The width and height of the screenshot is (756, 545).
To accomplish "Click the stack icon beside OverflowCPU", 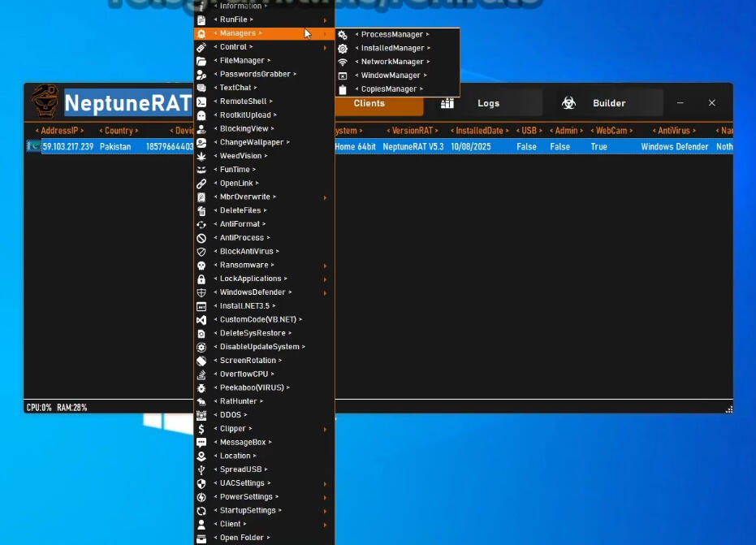I will [x=201, y=374].
